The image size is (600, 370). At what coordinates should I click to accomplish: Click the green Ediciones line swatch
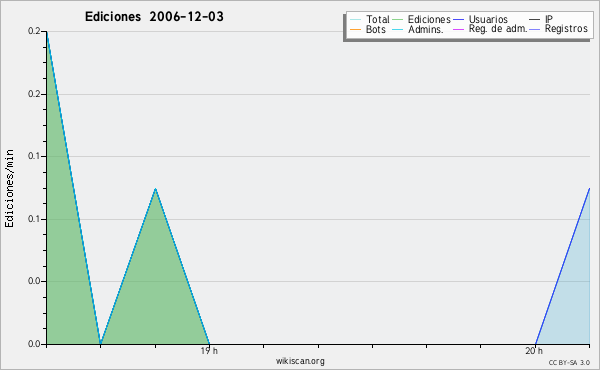(398, 20)
